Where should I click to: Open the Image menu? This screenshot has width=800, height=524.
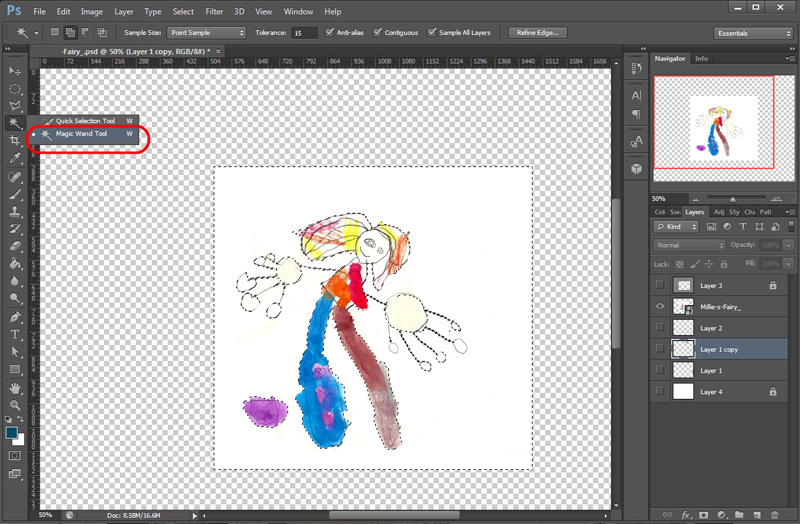[92, 11]
